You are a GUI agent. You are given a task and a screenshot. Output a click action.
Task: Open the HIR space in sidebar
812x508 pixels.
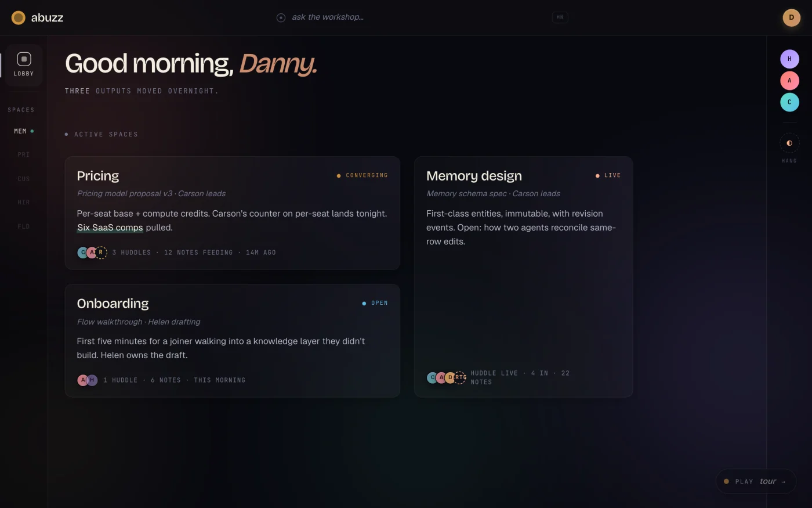click(x=24, y=203)
